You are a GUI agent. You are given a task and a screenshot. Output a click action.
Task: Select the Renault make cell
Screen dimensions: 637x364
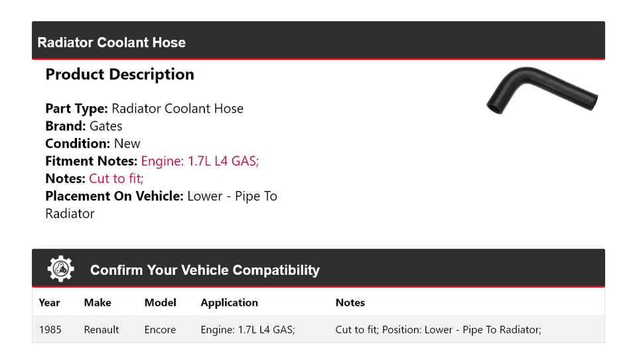coord(102,330)
